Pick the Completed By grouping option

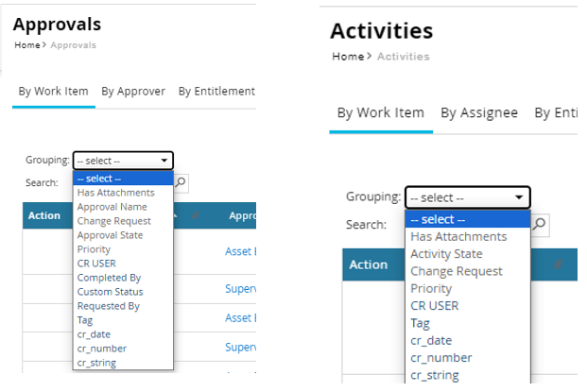point(109,278)
